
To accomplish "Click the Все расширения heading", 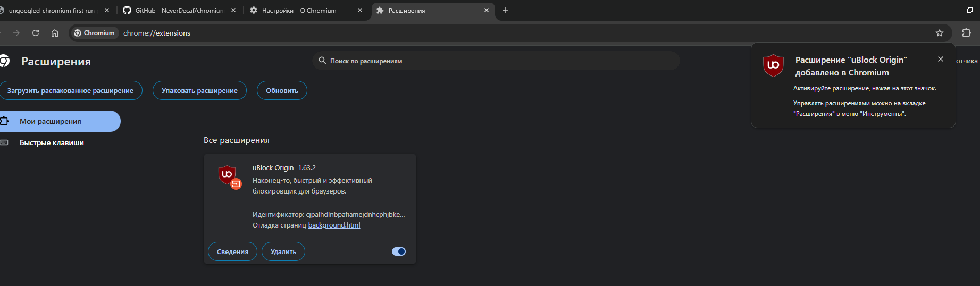I will click(237, 140).
